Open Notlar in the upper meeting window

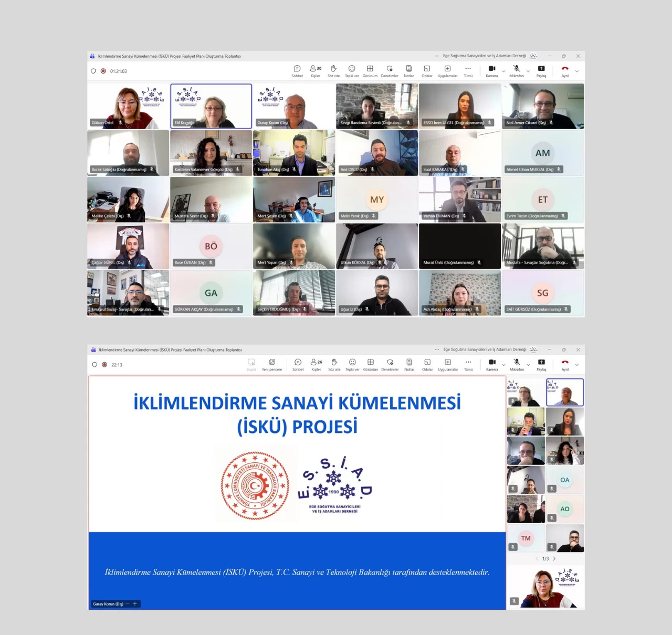(408, 71)
